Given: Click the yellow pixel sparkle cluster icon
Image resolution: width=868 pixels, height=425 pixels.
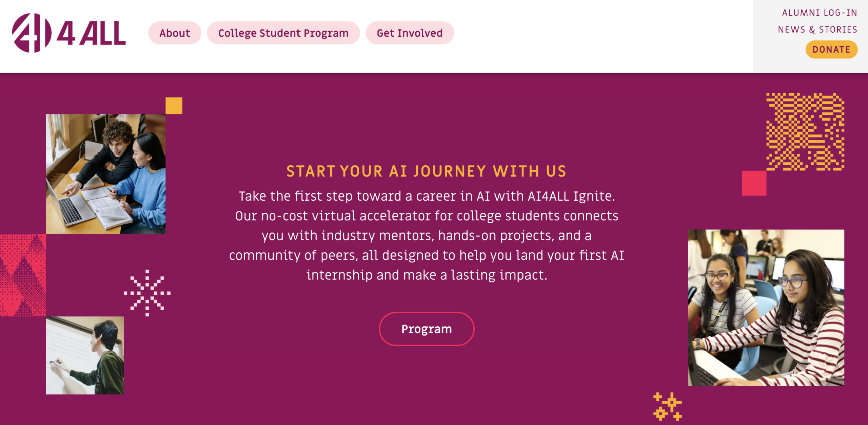Looking at the screenshot, I should point(667,406).
